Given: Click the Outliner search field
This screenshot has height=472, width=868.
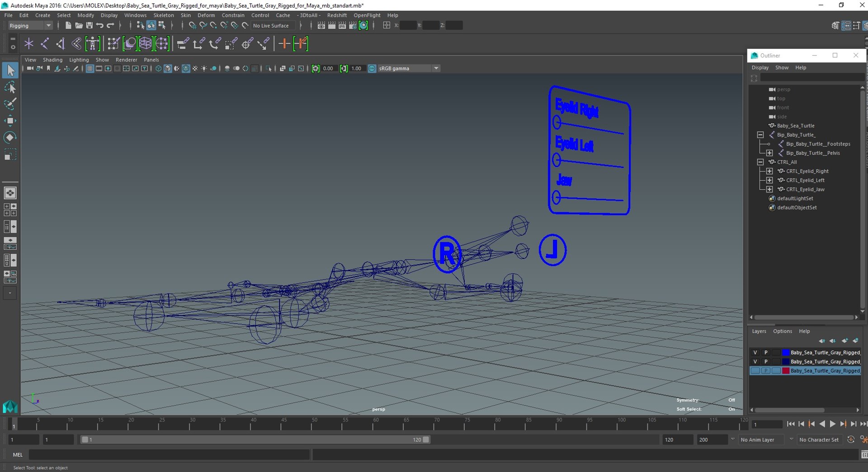Looking at the screenshot, I should [812, 78].
